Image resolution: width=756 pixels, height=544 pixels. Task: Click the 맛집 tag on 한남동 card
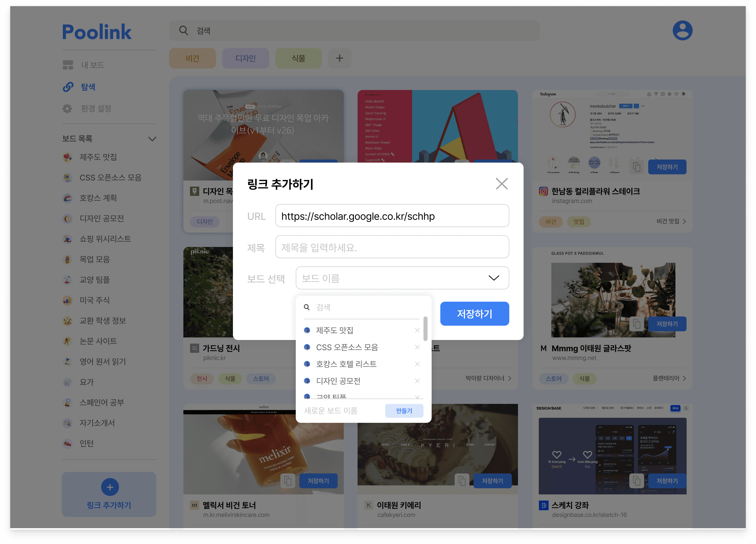(x=579, y=221)
